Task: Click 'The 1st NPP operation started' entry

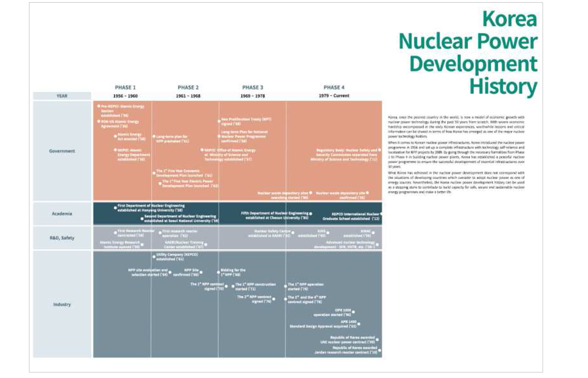Action: click(305, 286)
